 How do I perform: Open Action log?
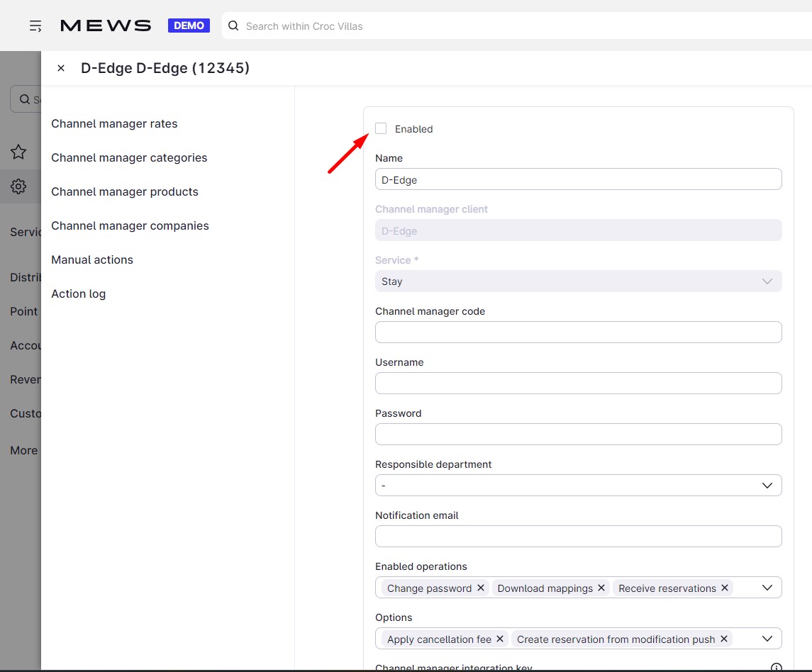78,294
